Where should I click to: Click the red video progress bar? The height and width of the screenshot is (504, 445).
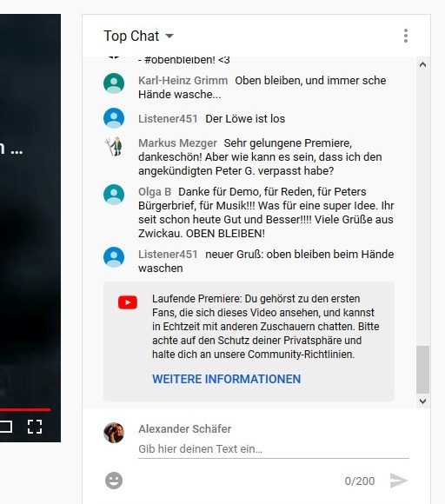[25, 409]
